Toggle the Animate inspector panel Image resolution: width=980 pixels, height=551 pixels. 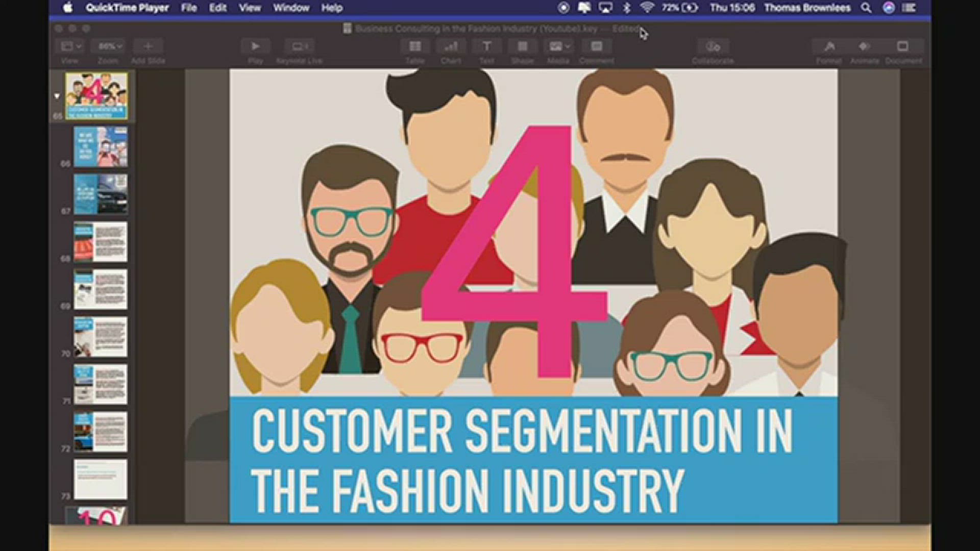pyautogui.click(x=864, y=46)
